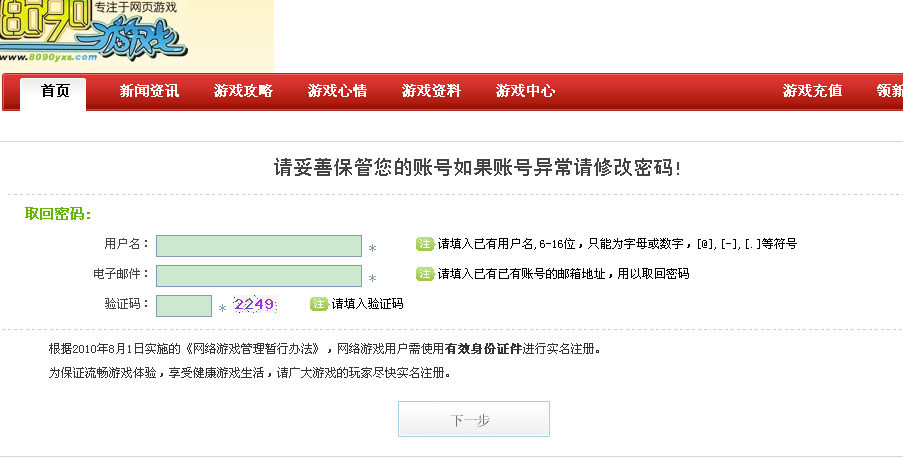Open the 首页 home tab
Image resolution: width=903 pixels, height=457 pixels.
point(55,92)
